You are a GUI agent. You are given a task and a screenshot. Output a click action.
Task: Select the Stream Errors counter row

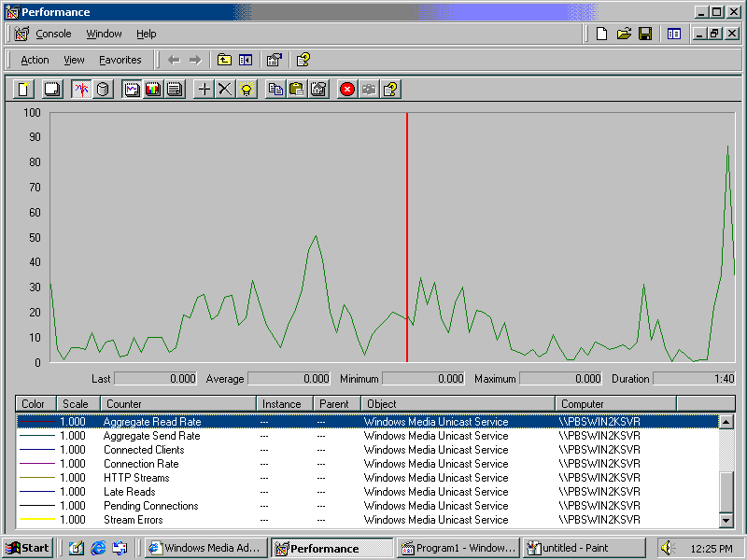tap(367, 520)
